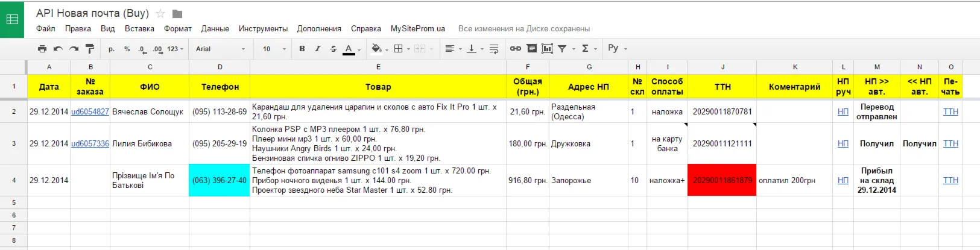Image resolution: width=980 pixels, height=250 pixels.
Task: Select row 4 header
Action: (x=13, y=180)
